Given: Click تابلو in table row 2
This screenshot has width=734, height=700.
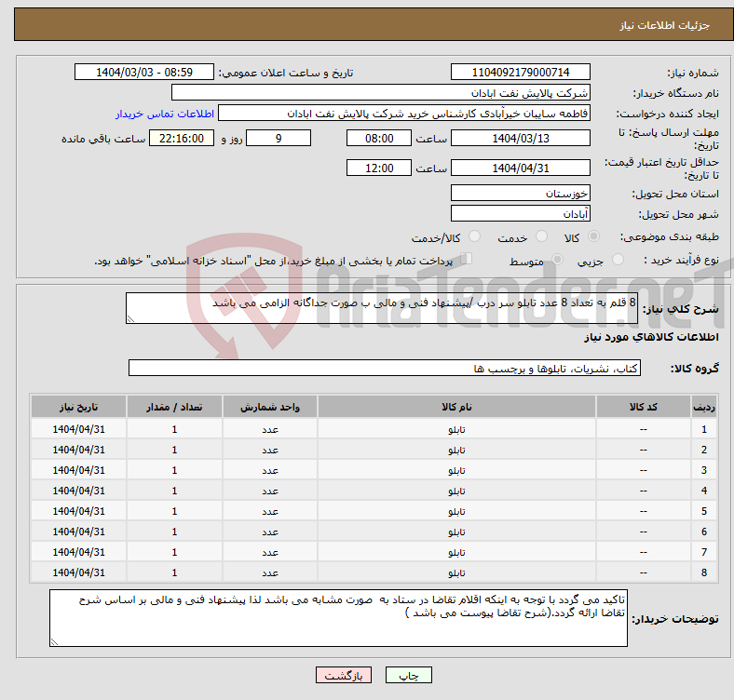Looking at the screenshot, I should pyautogui.click(x=456, y=451).
